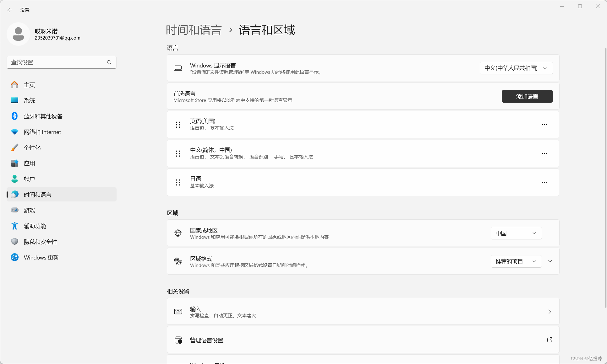This screenshot has height=364, width=607.
Task: Open 区域格式 推荐的项目 dropdown
Action: 516,261
